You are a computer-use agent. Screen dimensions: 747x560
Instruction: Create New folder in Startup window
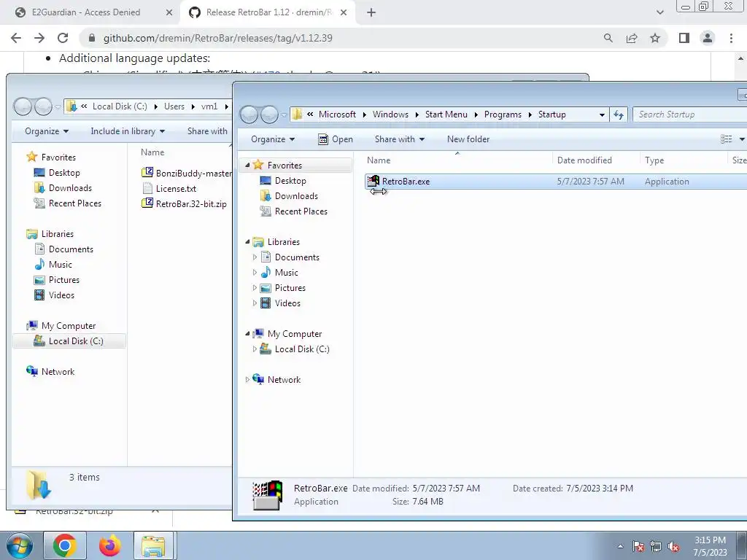pos(468,139)
